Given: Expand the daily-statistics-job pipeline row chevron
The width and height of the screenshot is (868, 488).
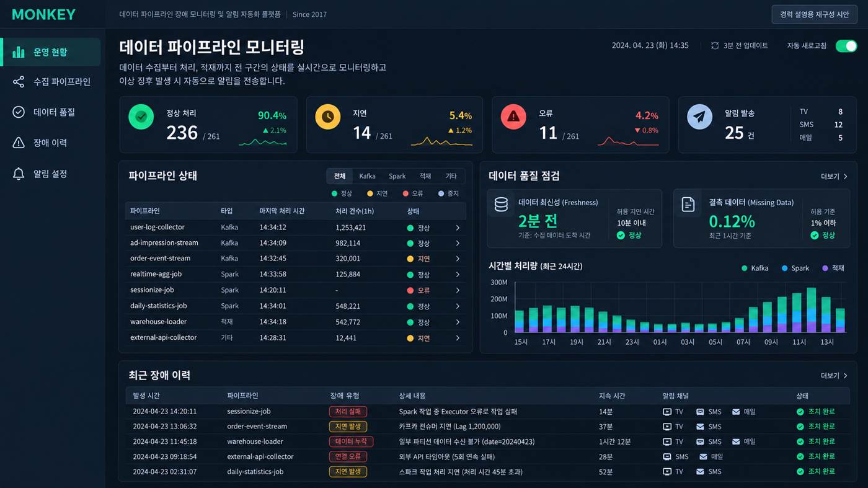Looking at the screenshot, I should click(458, 306).
